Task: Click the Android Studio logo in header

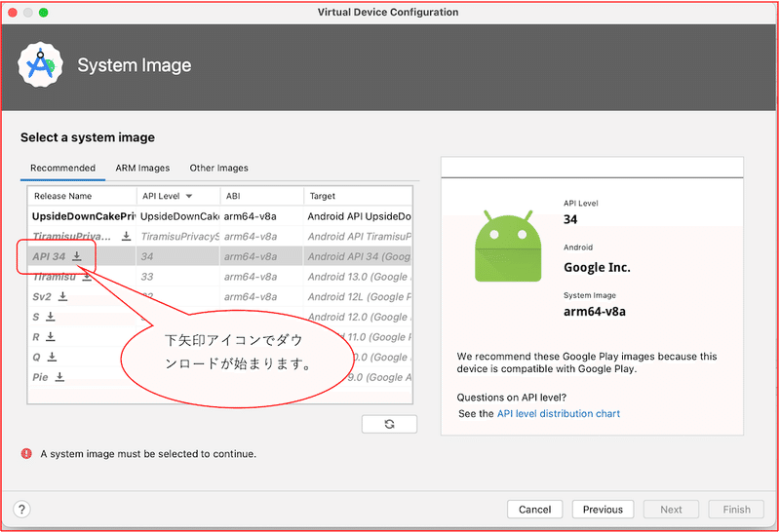Action: click(40, 65)
